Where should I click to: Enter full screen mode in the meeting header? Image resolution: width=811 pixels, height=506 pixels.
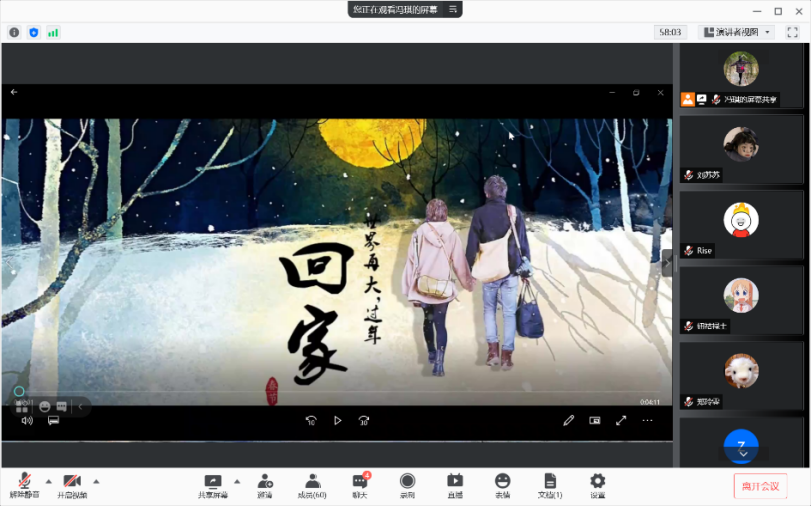[792, 32]
